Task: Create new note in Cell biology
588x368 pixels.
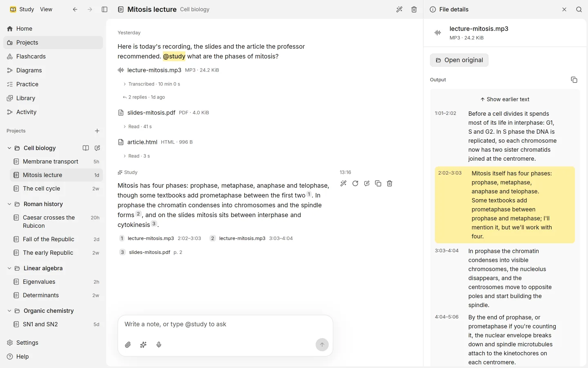Action: coord(97,148)
